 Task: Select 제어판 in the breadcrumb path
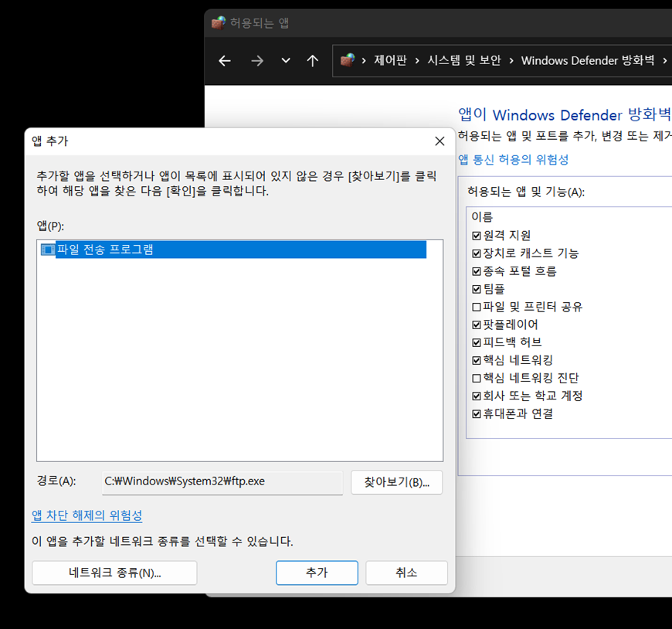tap(390, 60)
